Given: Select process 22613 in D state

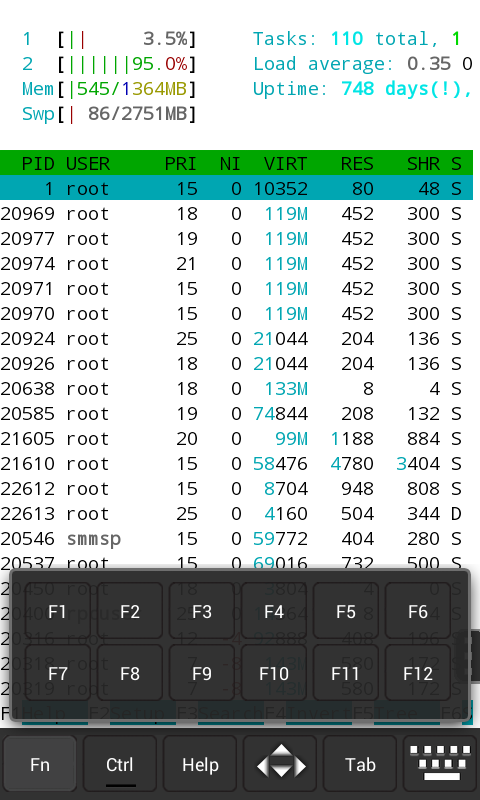Looking at the screenshot, I should click(x=236, y=513).
